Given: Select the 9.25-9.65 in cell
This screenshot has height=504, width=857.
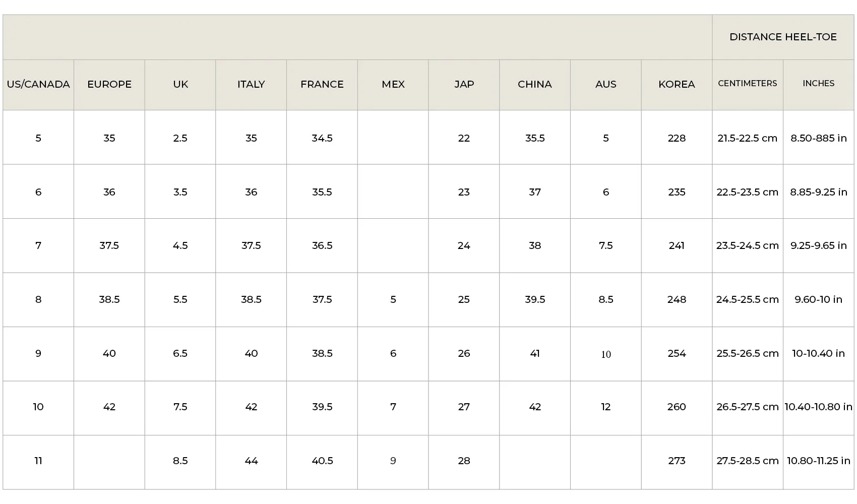Looking at the screenshot, I should pyautogui.click(x=819, y=245).
